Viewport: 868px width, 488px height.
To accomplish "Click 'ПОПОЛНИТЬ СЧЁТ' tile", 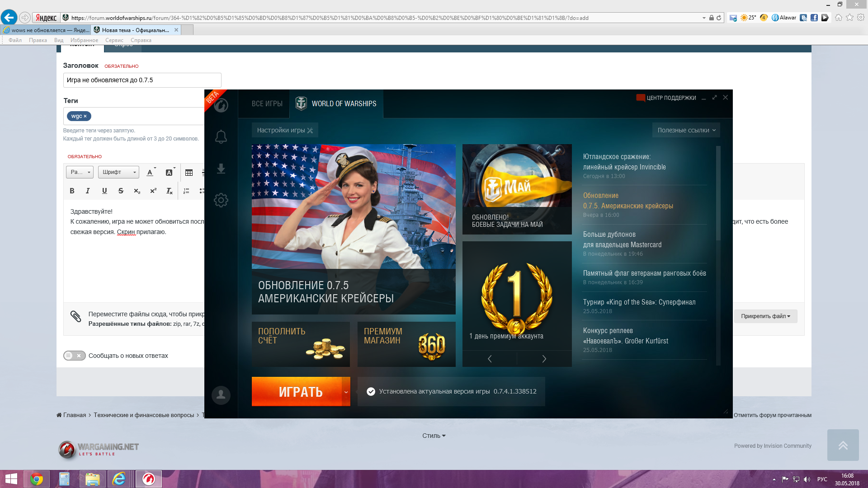I will pos(301,344).
